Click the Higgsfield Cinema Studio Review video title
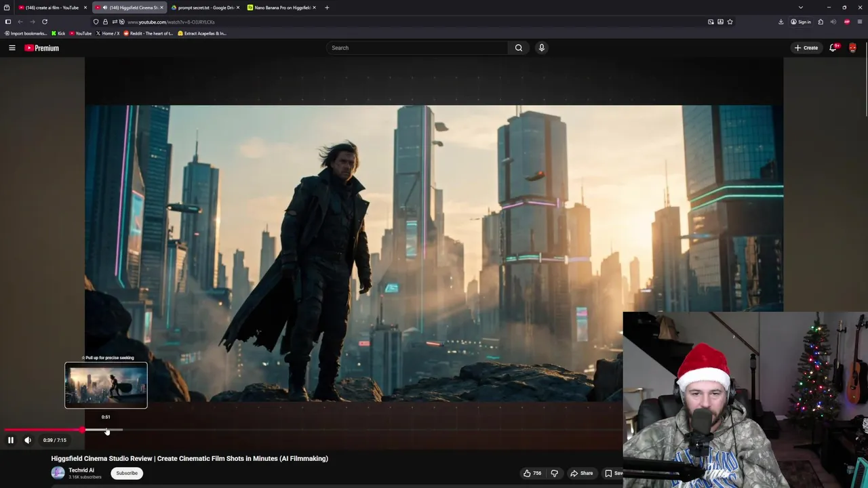Viewport: 868px width, 488px height. pos(190,459)
